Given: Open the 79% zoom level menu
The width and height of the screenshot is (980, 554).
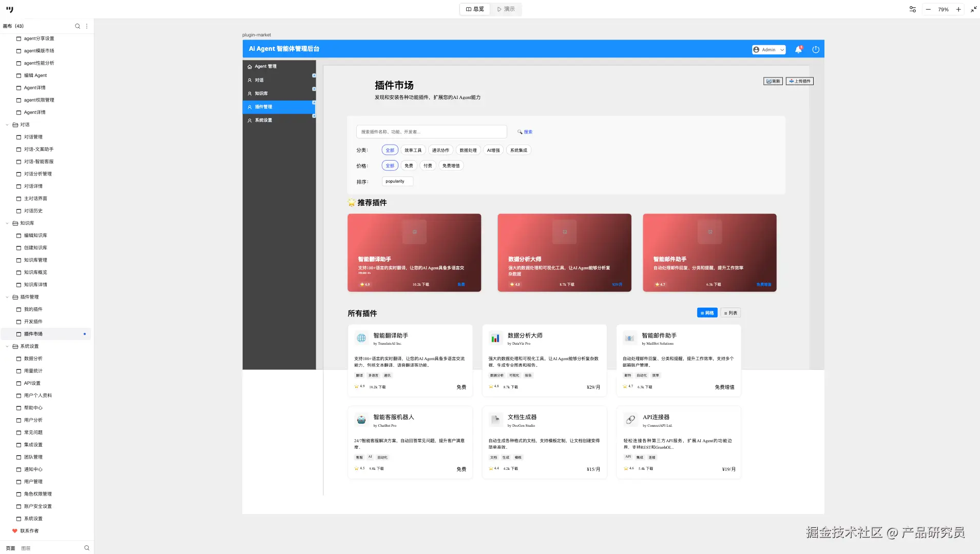Looking at the screenshot, I should pyautogui.click(x=944, y=9).
